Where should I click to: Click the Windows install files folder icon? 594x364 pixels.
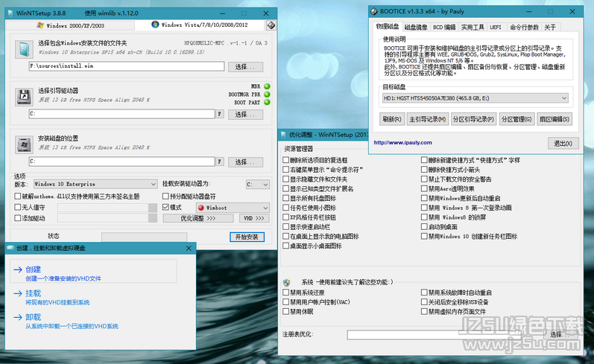(24, 50)
